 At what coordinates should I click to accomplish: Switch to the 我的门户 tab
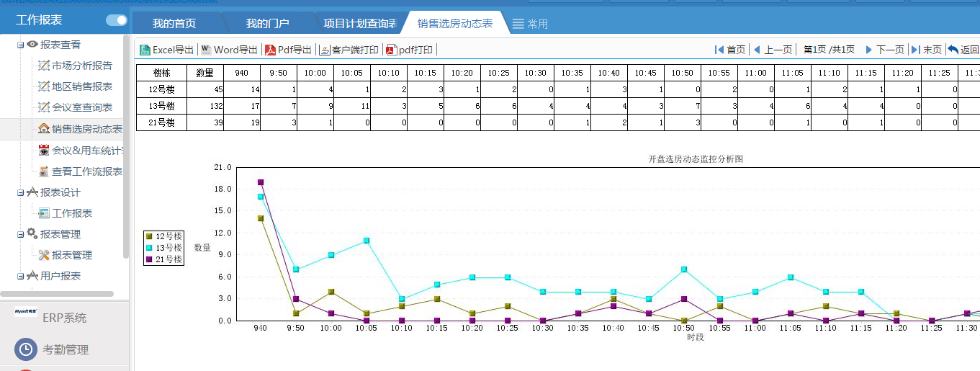tap(267, 23)
